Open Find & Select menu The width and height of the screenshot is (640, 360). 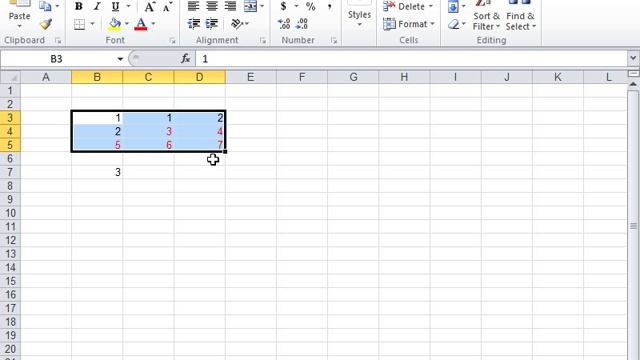point(520,16)
